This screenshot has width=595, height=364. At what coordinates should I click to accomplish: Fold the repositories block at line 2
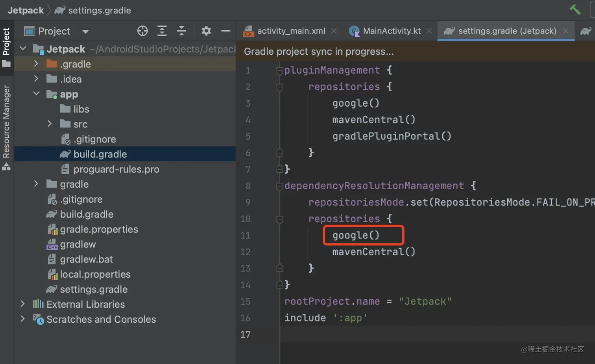(x=280, y=87)
